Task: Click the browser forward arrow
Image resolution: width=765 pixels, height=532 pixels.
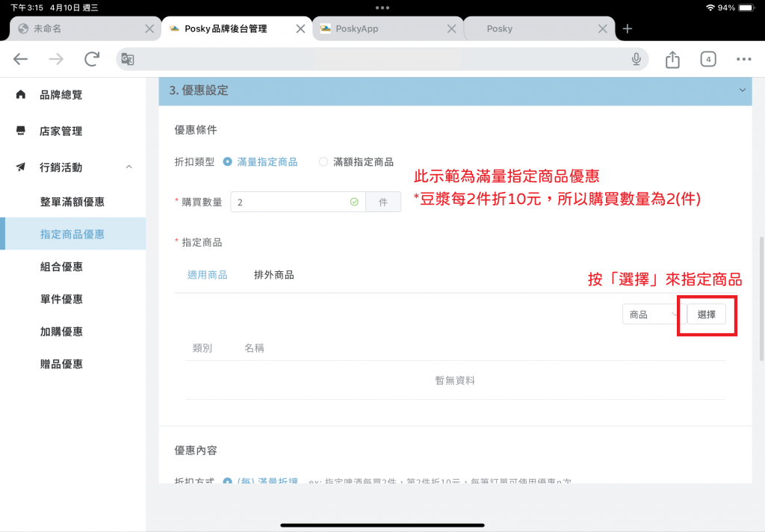Action: pos(56,59)
